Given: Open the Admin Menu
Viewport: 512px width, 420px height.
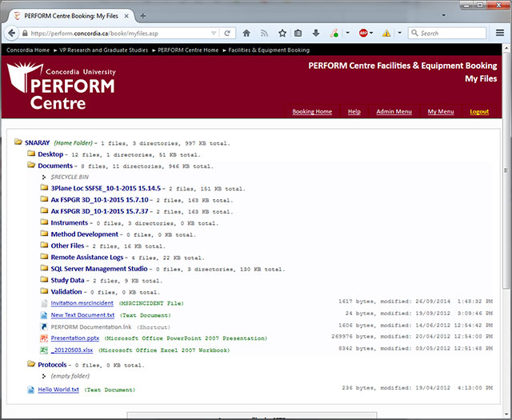Looking at the screenshot, I should coord(394,112).
